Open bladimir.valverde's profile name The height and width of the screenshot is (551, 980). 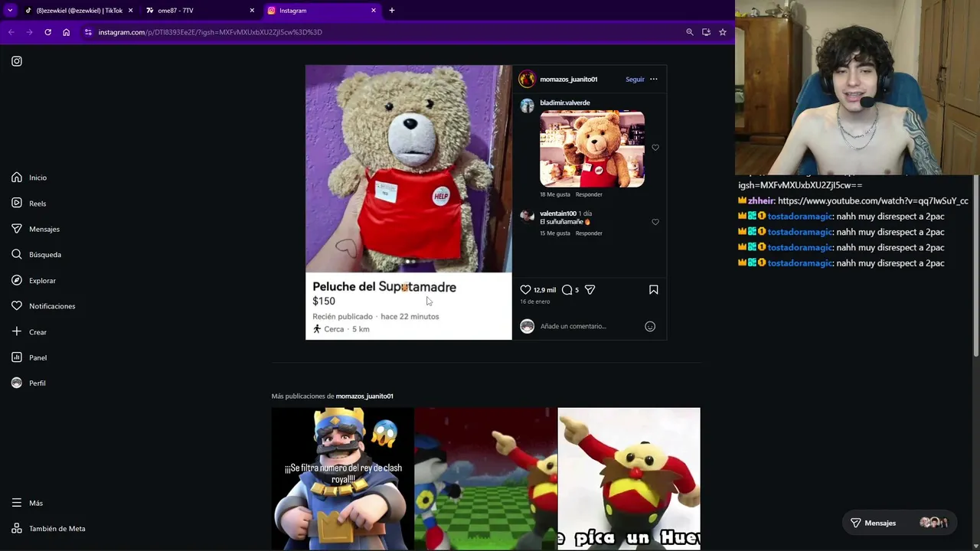565,103
